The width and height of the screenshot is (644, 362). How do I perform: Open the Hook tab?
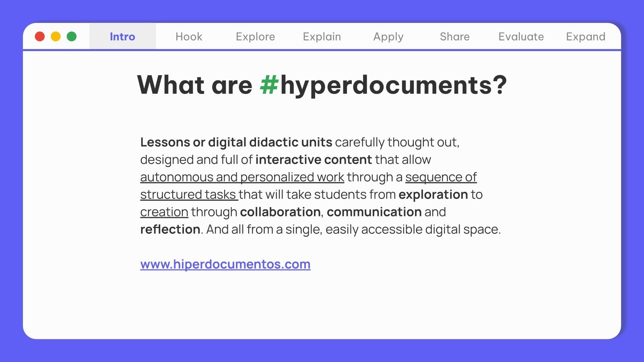pos(189,37)
